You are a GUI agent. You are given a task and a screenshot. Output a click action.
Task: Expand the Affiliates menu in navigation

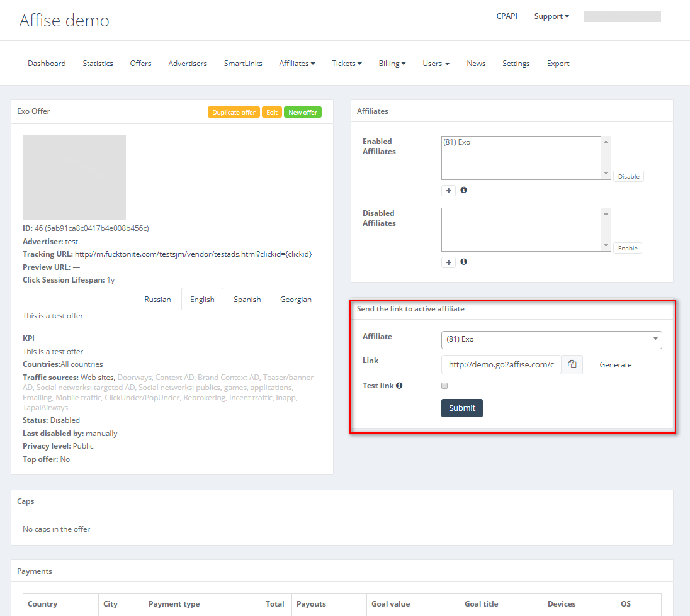297,64
